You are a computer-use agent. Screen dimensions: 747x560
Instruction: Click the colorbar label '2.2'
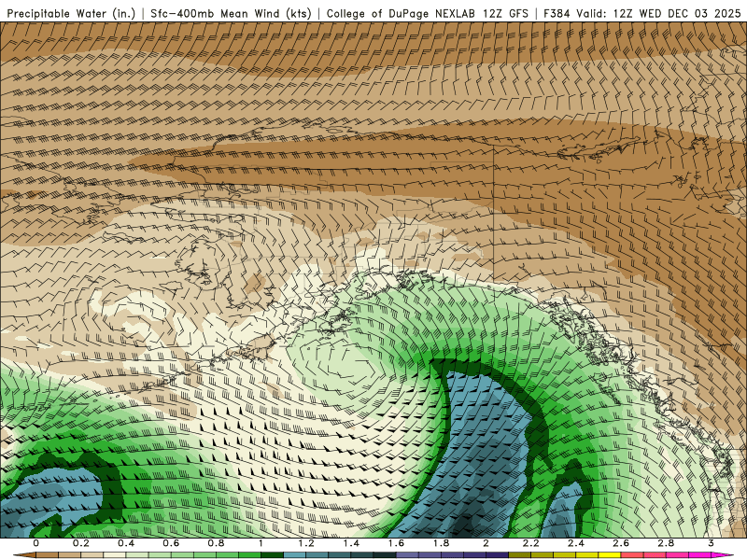tap(531, 543)
